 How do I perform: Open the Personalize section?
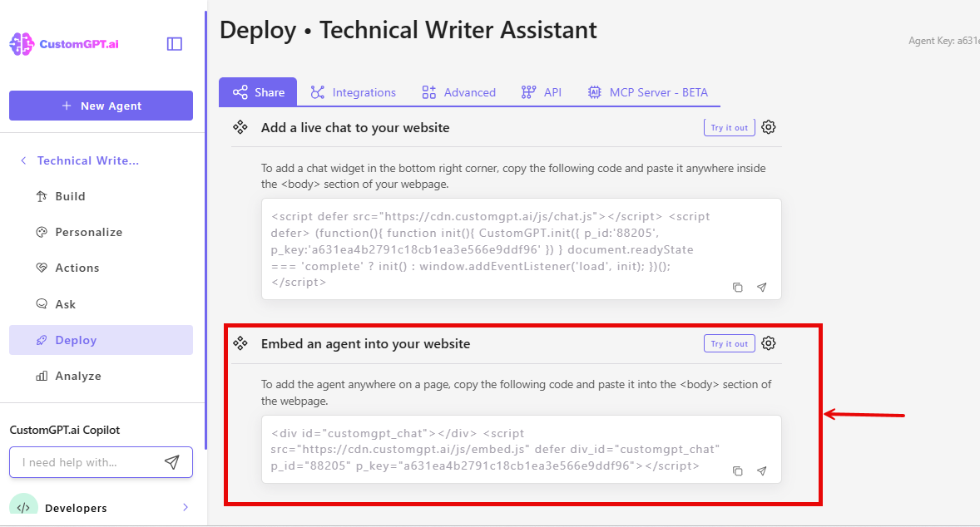click(101, 232)
